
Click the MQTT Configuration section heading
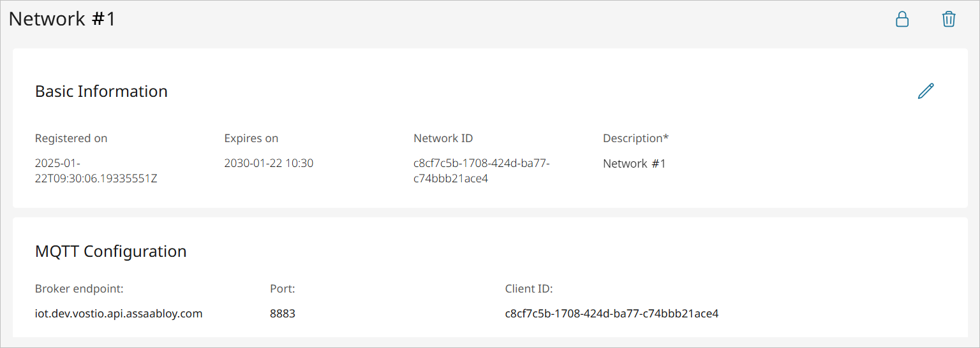(110, 251)
